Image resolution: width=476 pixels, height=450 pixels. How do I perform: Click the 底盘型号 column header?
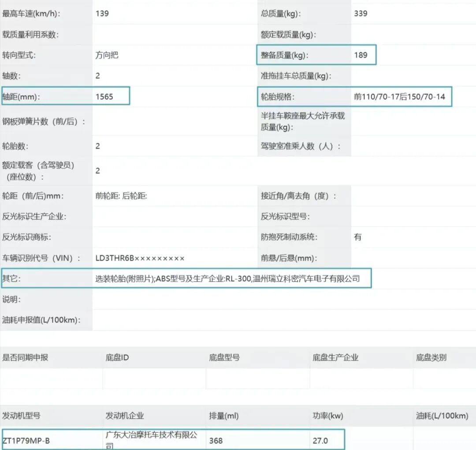tap(224, 358)
